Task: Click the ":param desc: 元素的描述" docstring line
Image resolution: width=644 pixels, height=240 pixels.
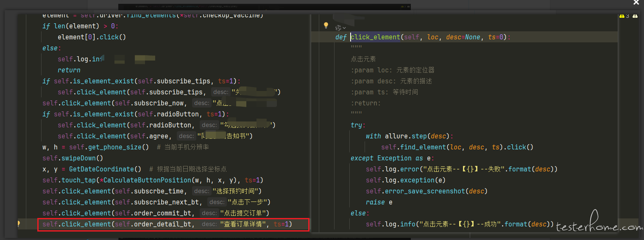Action: [x=391, y=81]
